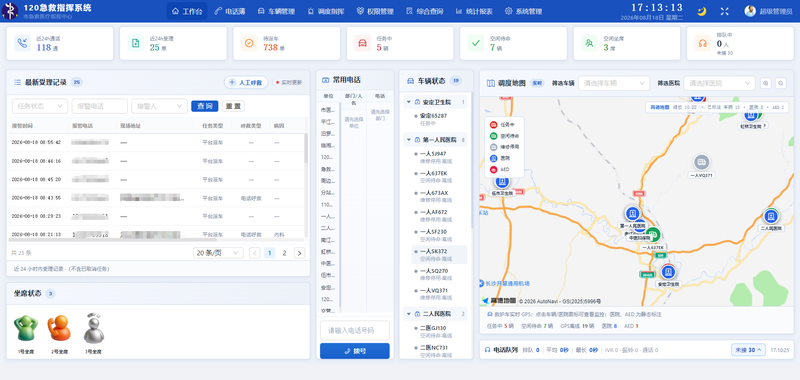
Task: Click the 人工呼救 button
Action: (x=246, y=82)
